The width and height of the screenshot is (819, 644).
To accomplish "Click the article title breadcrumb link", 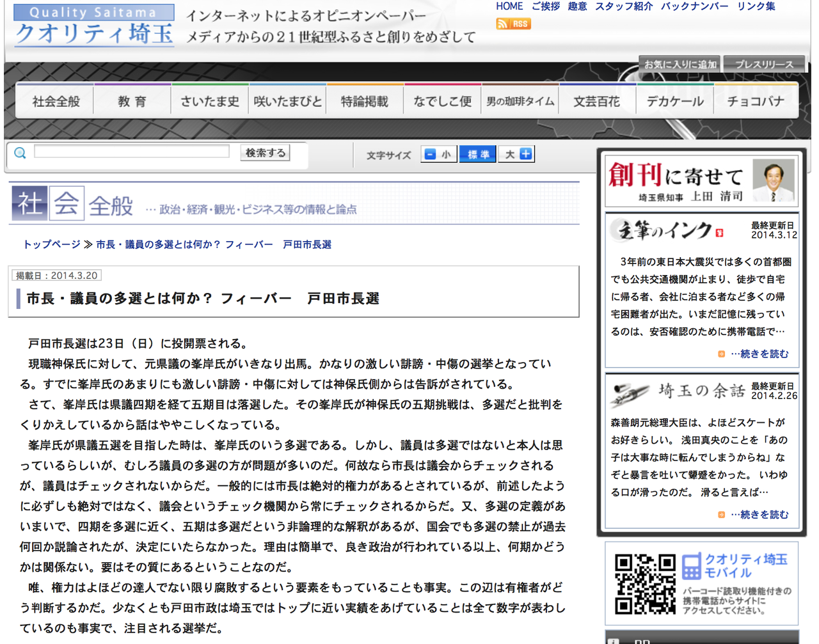I will tap(214, 244).
